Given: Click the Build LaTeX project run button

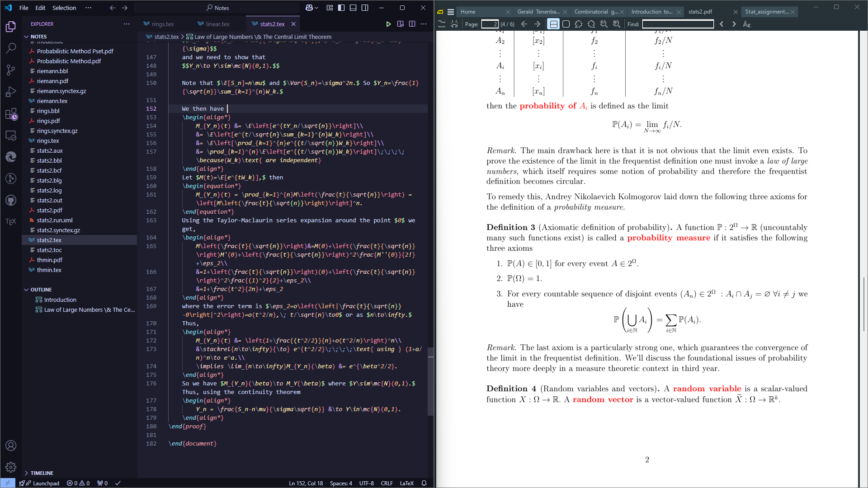Looking at the screenshot, I should tap(388, 24).
